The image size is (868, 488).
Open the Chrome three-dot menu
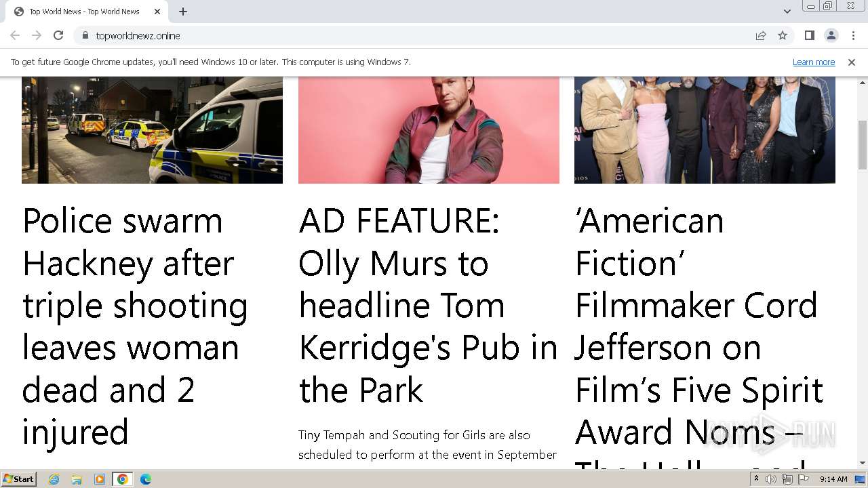tap(853, 35)
